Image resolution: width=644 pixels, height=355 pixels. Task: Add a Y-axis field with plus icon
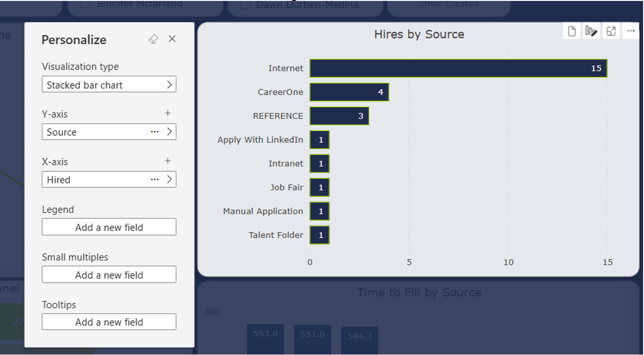[168, 113]
